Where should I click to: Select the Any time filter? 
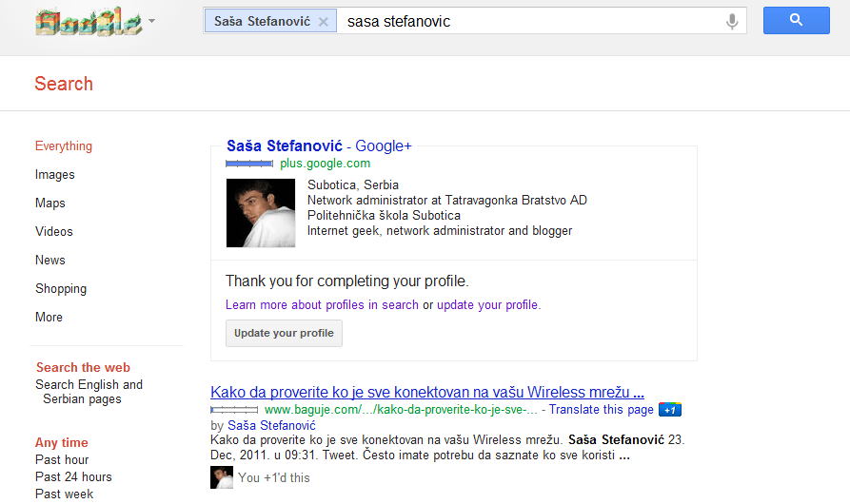point(61,443)
